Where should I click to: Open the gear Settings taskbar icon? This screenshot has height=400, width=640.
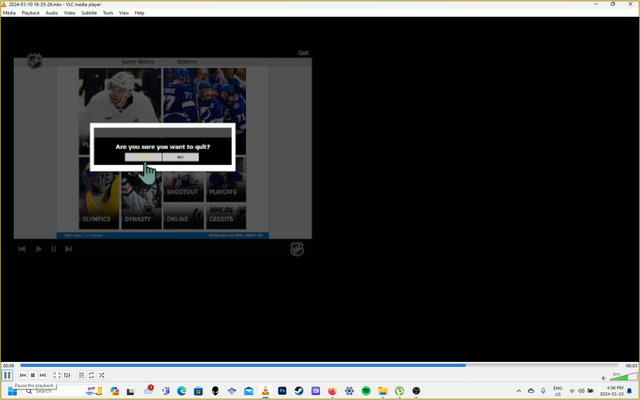click(349, 391)
